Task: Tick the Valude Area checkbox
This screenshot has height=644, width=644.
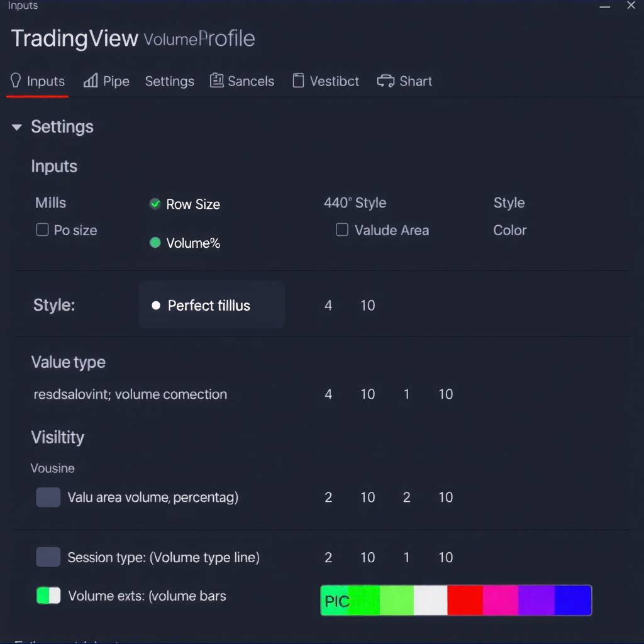Action: pyautogui.click(x=342, y=230)
